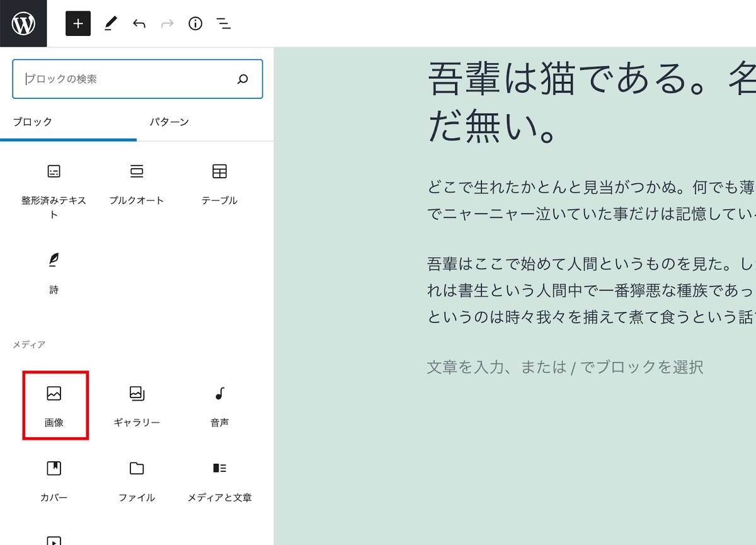The width and height of the screenshot is (756, 545).
Task: Insert the 画像 image block
Action: pyautogui.click(x=55, y=406)
